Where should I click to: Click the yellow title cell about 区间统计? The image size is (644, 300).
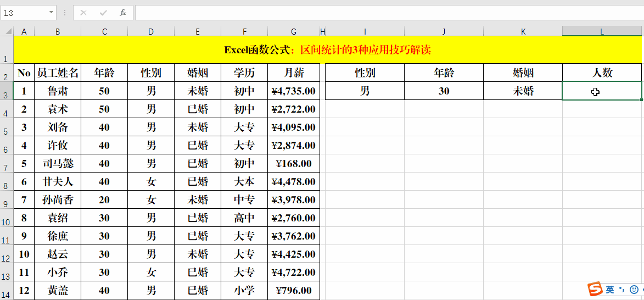[x=327, y=50]
